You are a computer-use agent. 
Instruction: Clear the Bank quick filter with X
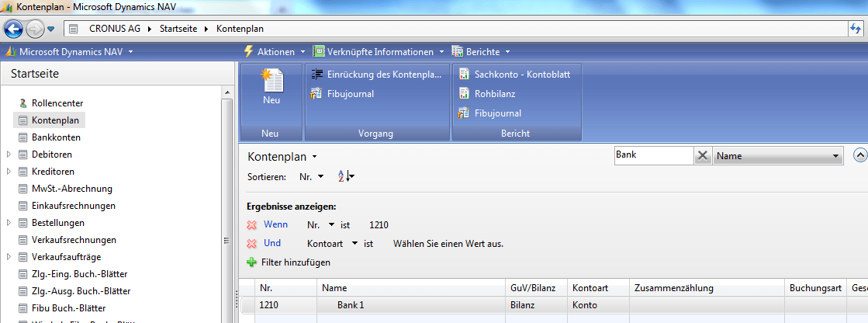[703, 156]
